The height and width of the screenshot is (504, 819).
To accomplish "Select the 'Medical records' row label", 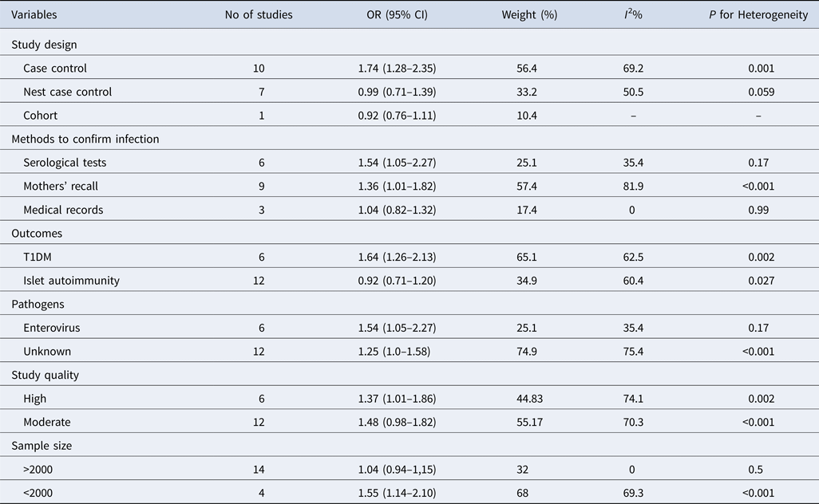I will (x=63, y=210).
